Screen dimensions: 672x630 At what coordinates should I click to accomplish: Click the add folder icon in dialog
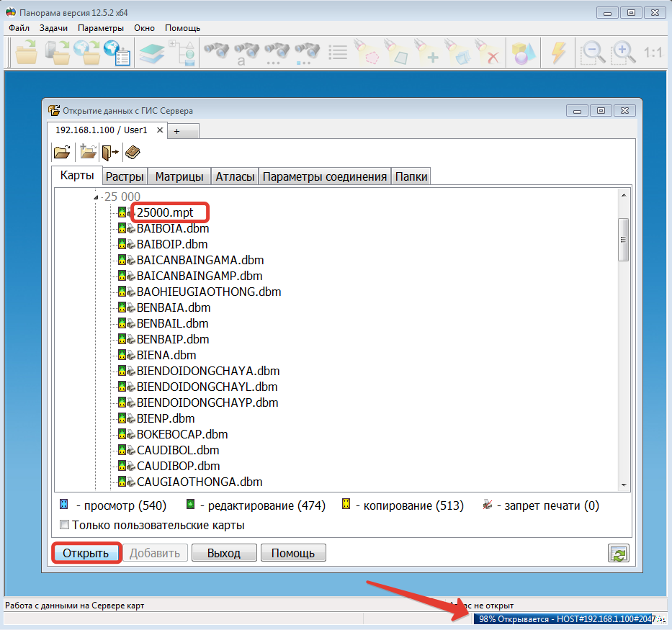88,152
